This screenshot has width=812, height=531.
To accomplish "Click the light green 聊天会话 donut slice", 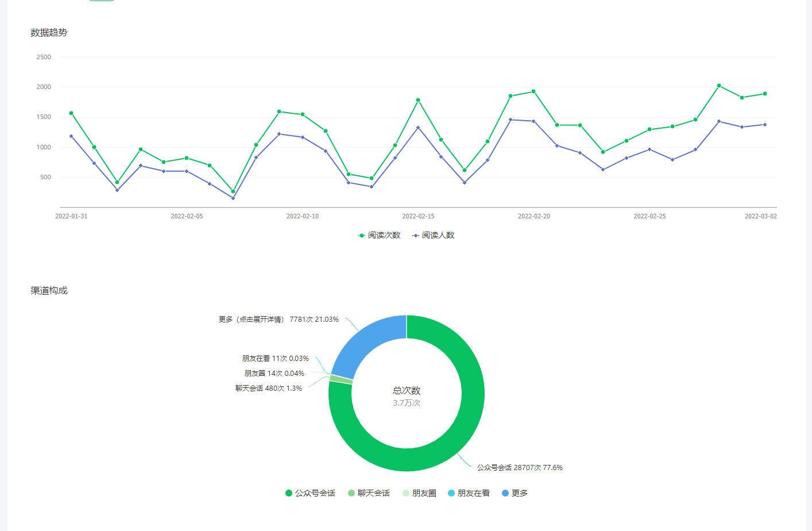I will click(341, 380).
